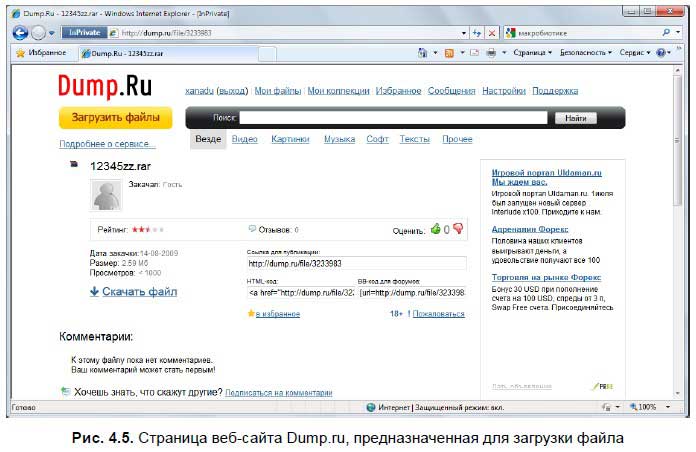696x452 pixels.
Task: Select the Тексты search tab
Action: pyautogui.click(x=415, y=139)
